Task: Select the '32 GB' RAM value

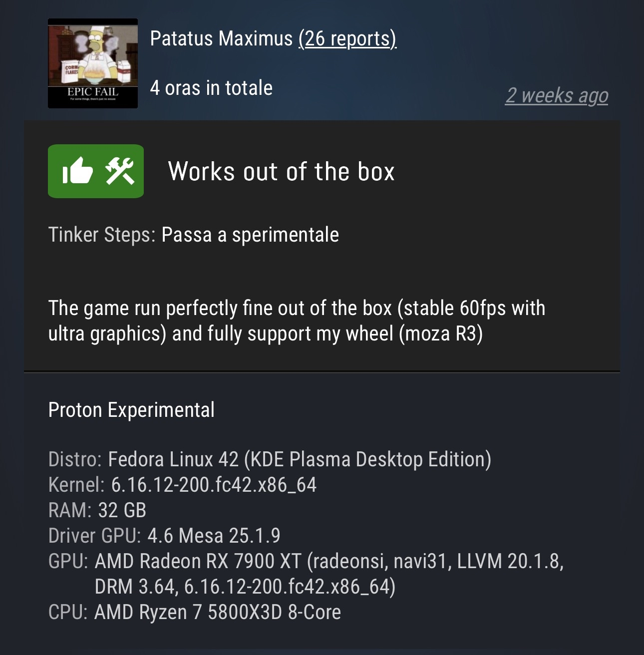Action: (122, 510)
